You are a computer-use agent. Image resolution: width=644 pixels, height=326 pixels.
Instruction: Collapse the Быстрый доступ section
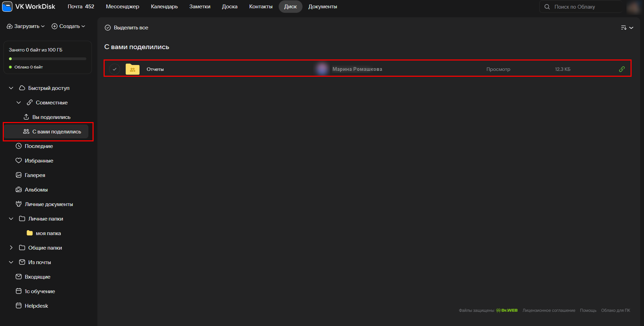[x=11, y=88]
